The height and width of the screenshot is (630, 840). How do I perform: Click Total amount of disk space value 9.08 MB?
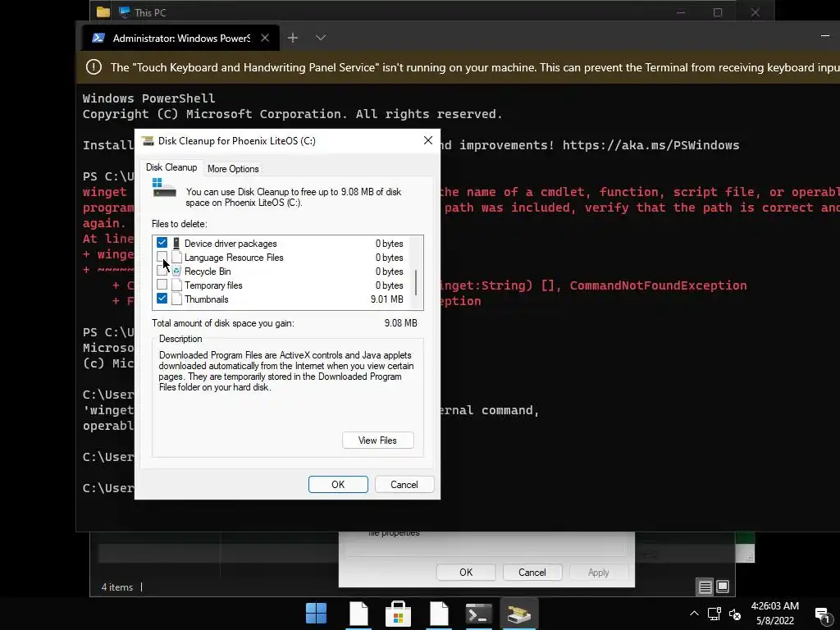tap(400, 323)
